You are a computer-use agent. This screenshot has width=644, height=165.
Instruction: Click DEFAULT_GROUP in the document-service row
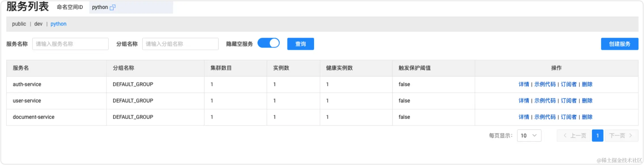click(133, 117)
